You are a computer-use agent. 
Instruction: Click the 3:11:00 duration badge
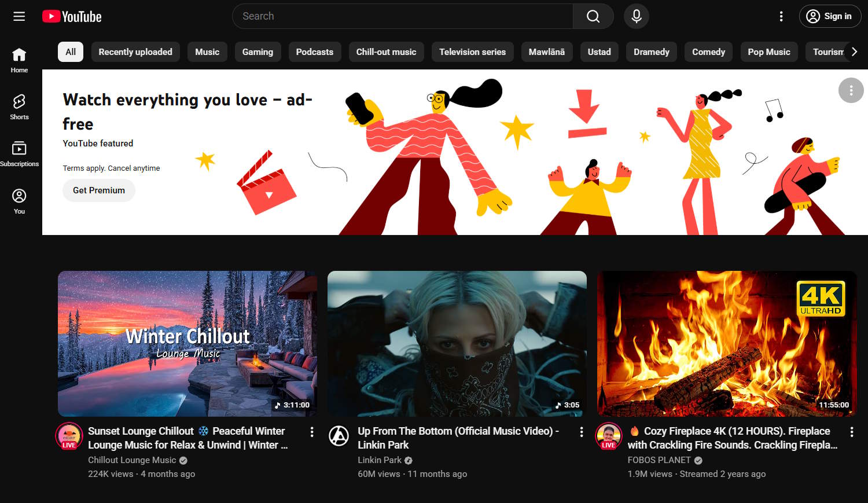pos(292,405)
